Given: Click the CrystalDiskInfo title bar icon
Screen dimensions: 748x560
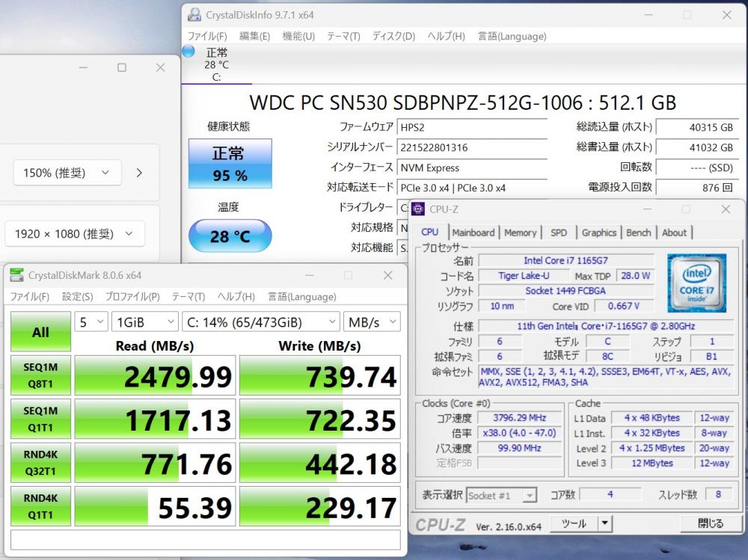Looking at the screenshot, I should [194, 15].
